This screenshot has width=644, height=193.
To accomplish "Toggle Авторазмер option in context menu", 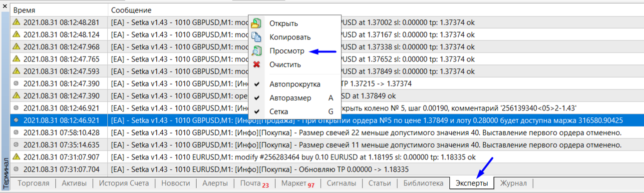I will [x=295, y=98].
